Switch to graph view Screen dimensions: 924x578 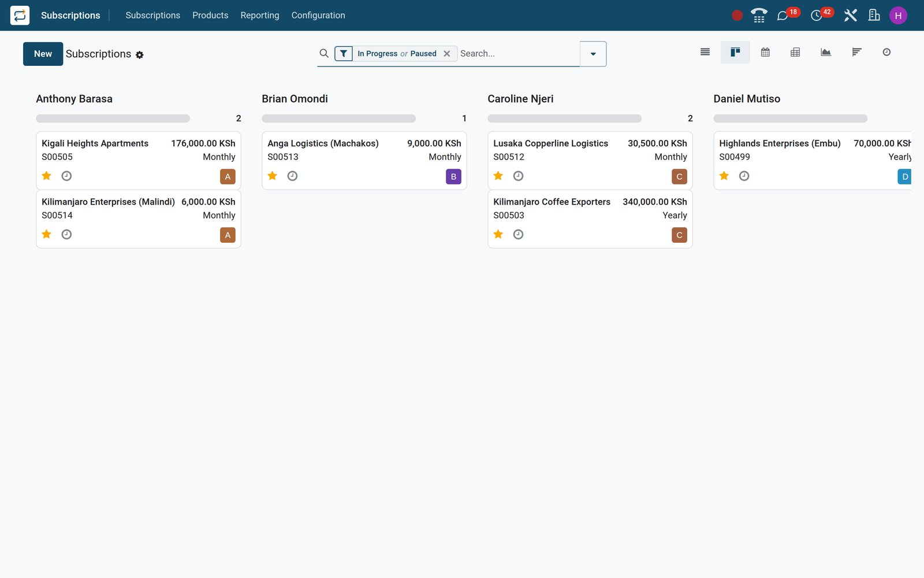click(x=826, y=52)
